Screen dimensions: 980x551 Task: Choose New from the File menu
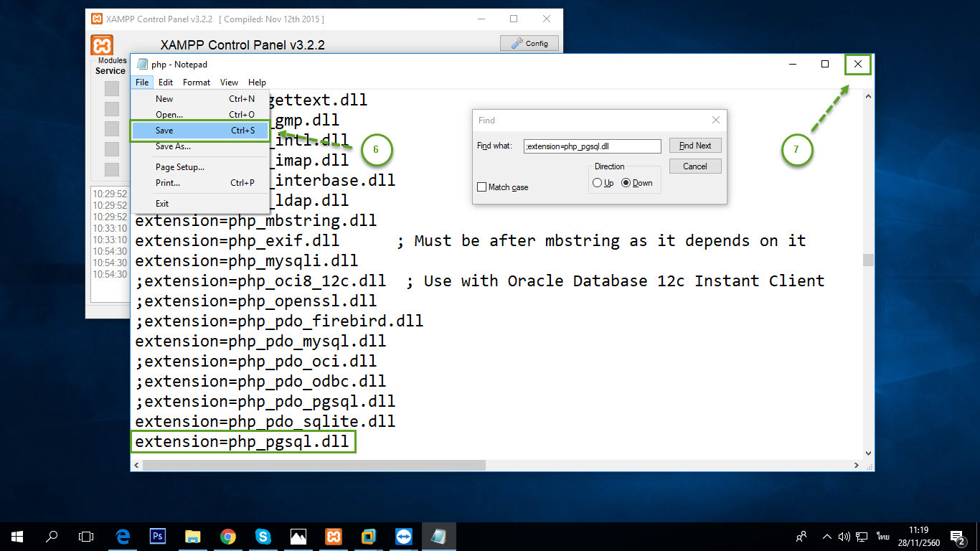pos(200,99)
